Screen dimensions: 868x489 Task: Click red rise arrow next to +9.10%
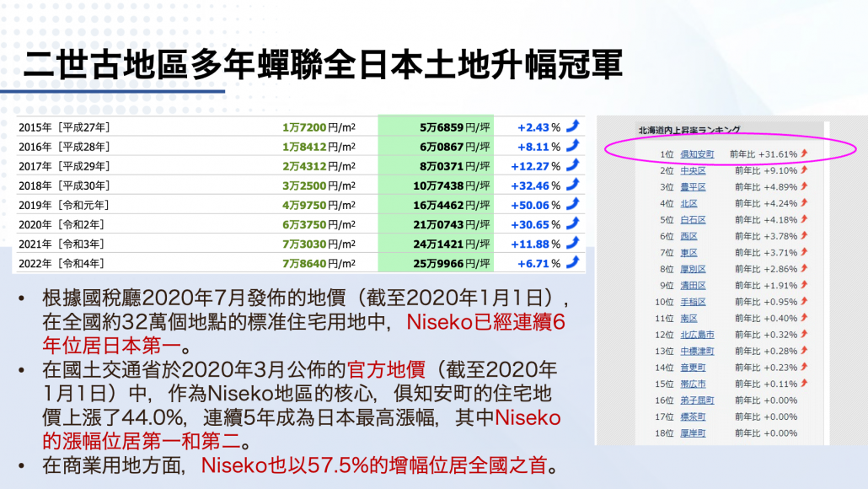804,170
